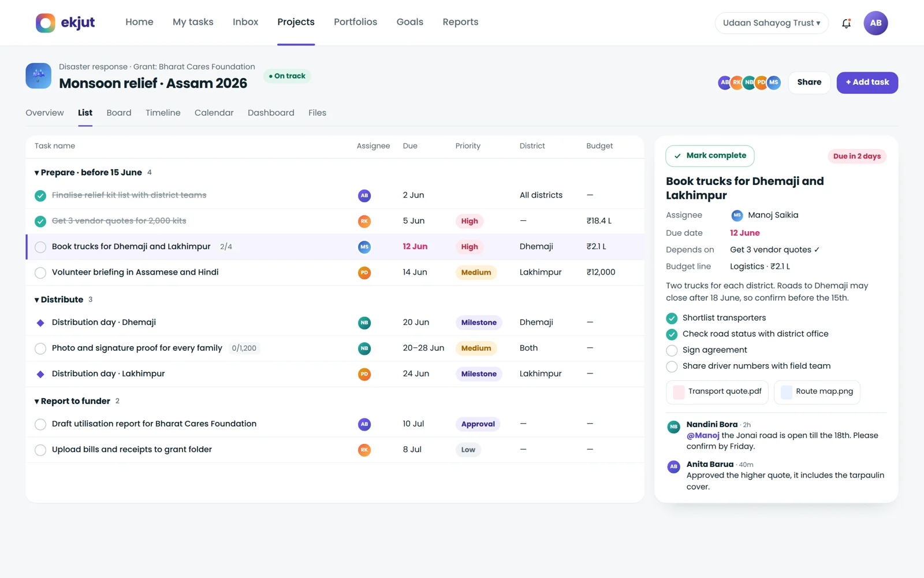
Task: Mark Volunteer briefing task as complete
Action: pos(40,273)
